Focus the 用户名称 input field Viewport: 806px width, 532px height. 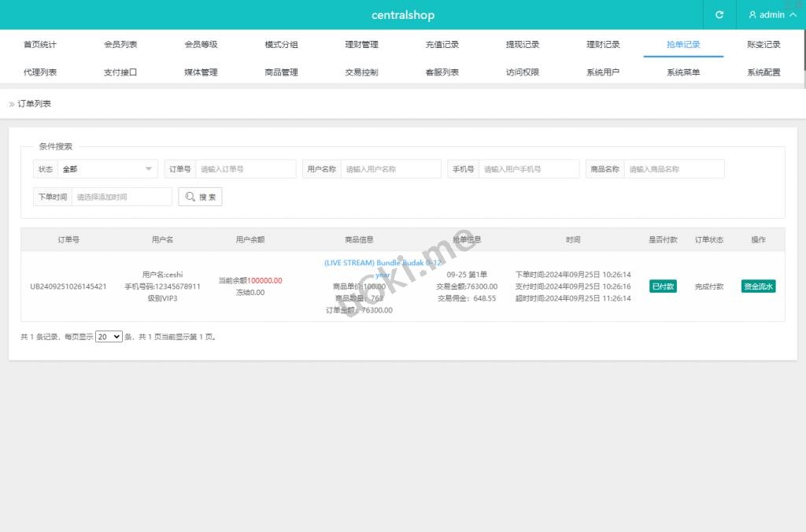390,169
